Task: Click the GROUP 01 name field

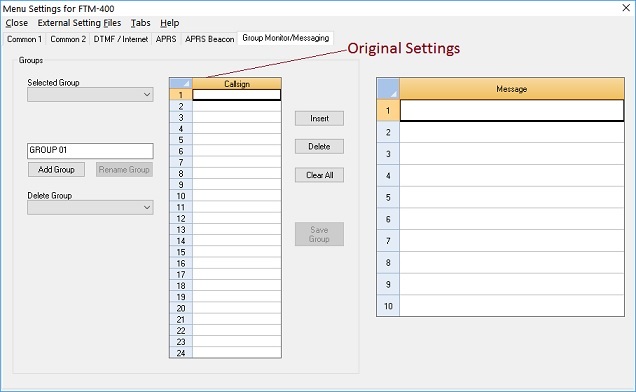Action: point(90,151)
